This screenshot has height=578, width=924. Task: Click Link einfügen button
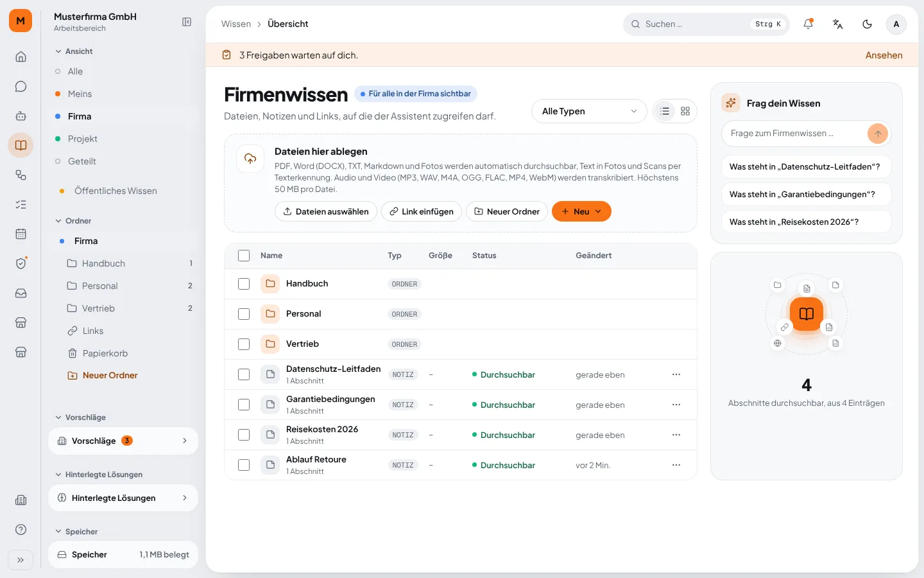(x=422, y=211)
